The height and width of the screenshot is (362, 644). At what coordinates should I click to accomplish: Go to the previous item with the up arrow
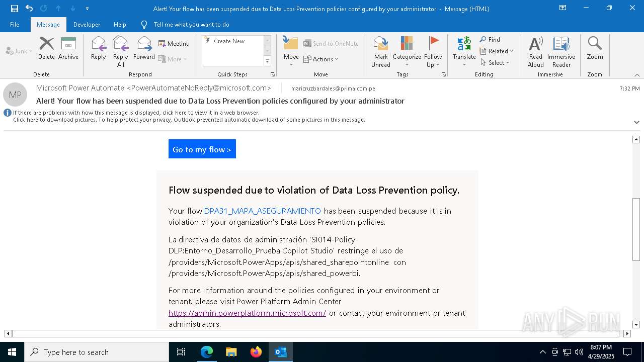(58, 8)
